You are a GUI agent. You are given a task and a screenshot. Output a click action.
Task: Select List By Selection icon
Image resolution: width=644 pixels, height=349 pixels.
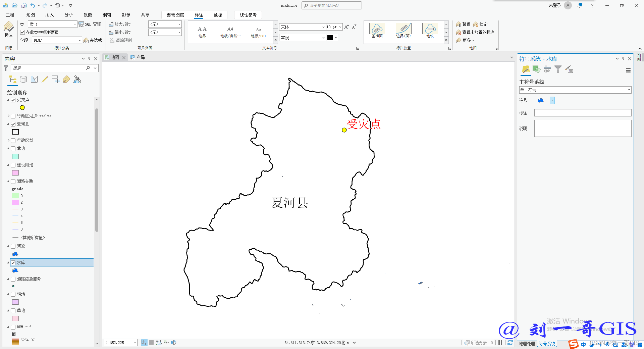click(x=34, y=80)
